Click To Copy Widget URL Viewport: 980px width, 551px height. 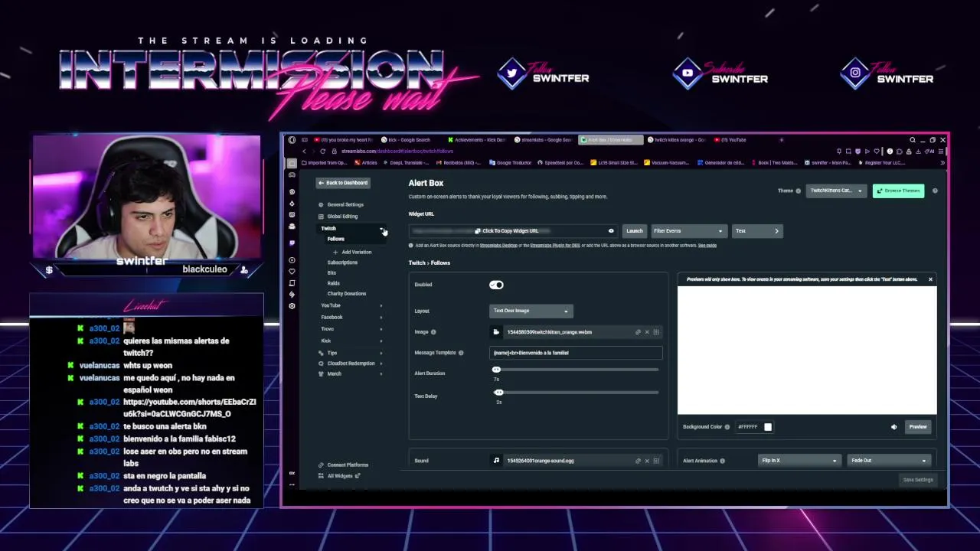coord(506,231)
